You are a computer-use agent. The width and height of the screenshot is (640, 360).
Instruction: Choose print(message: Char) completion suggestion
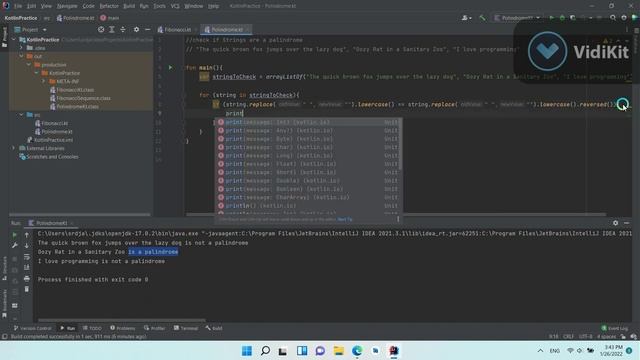point(308,147)
